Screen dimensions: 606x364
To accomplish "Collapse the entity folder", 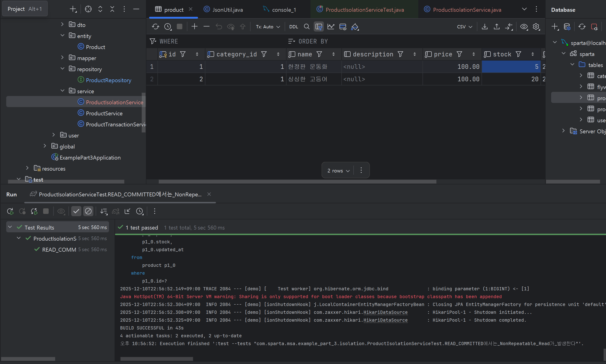I will pos(62,35).
